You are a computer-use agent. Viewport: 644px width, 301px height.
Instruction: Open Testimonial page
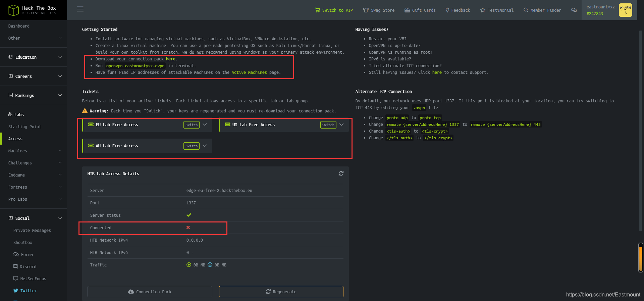pos(497,10)
